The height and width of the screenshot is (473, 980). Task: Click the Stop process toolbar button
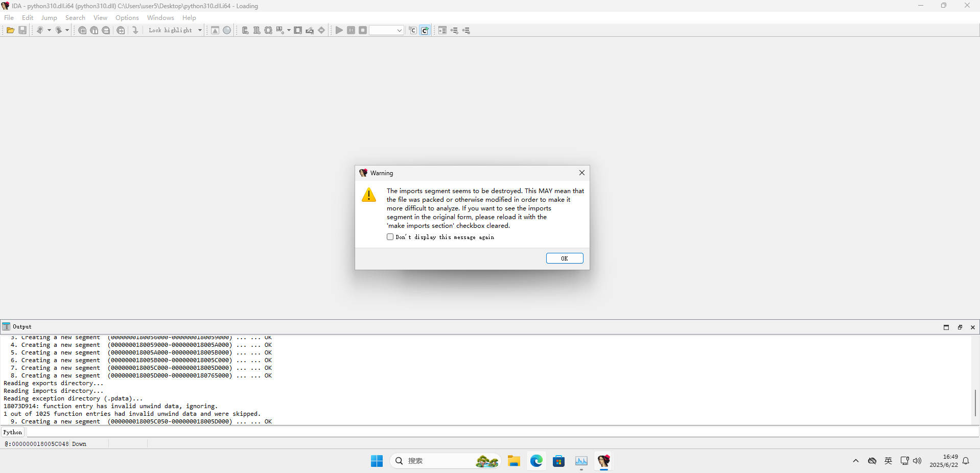click(x=363, y=30)
